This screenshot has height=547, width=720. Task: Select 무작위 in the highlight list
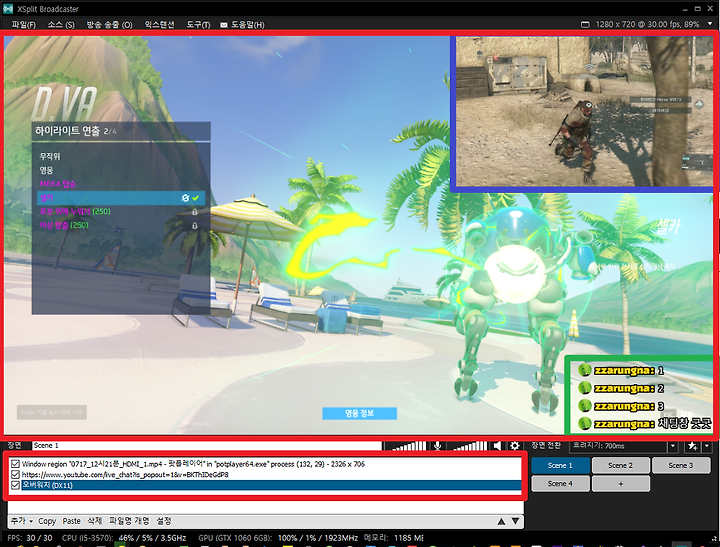coord(50,157)
